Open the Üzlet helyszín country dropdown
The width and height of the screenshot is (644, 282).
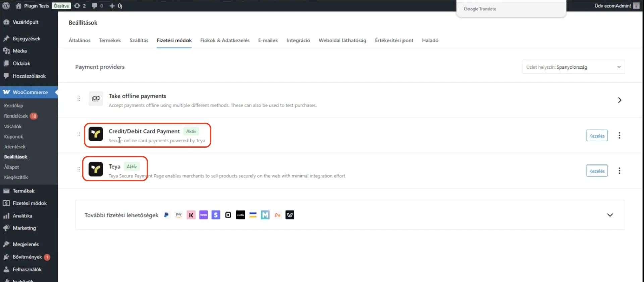tap(573, 67)
